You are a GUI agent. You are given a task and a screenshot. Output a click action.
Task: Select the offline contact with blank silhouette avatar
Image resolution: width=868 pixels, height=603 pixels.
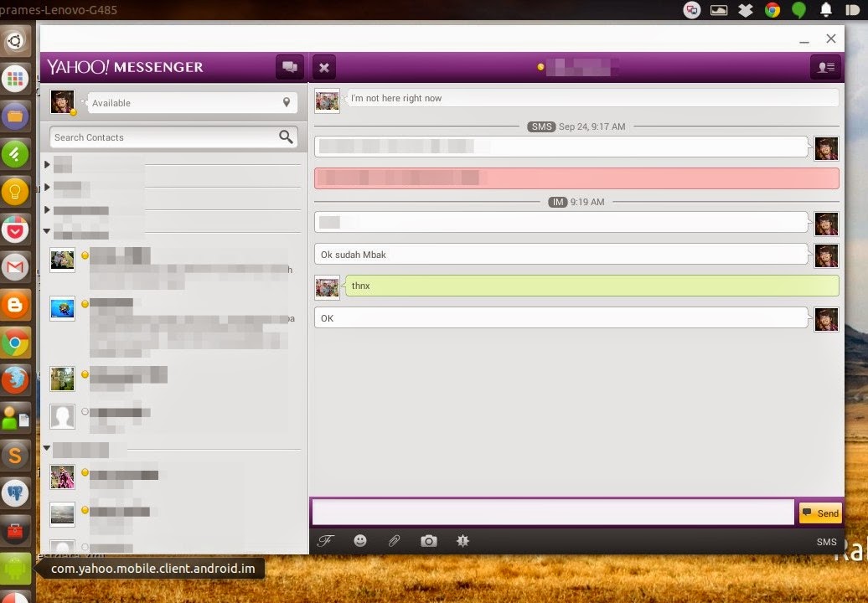click(172, 416)
